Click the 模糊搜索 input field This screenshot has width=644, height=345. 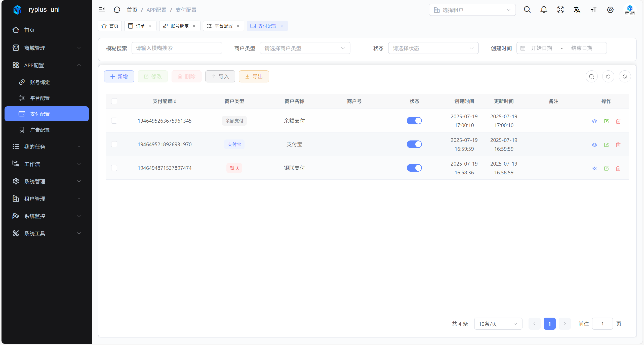coord(177,48)
